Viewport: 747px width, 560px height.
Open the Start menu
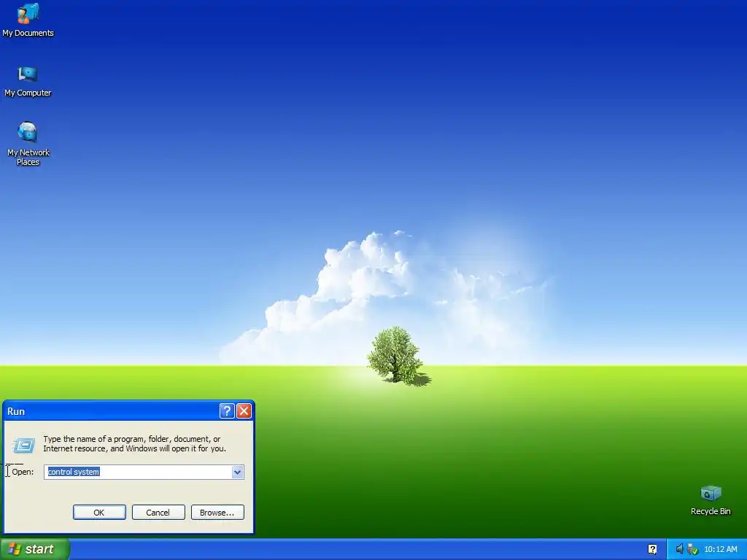[x=34, y=549]
